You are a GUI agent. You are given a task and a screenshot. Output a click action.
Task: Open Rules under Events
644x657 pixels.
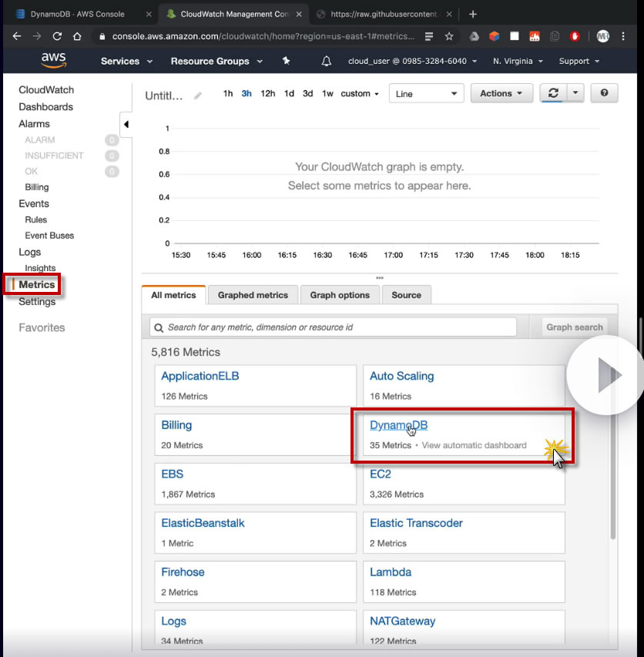click(35, 220)
